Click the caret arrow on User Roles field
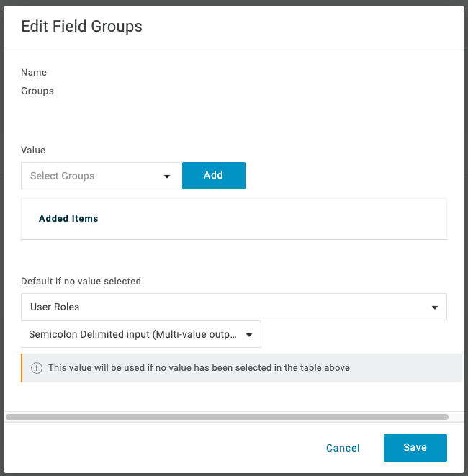The width and height of the screenshot is (468, 476). click(435, 307)
